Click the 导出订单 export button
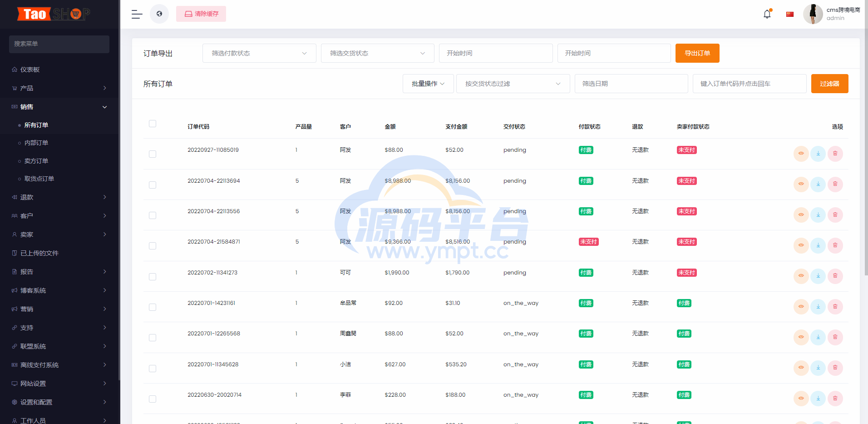This screenshot has width=868, height=424. click(x=697, y=53)
